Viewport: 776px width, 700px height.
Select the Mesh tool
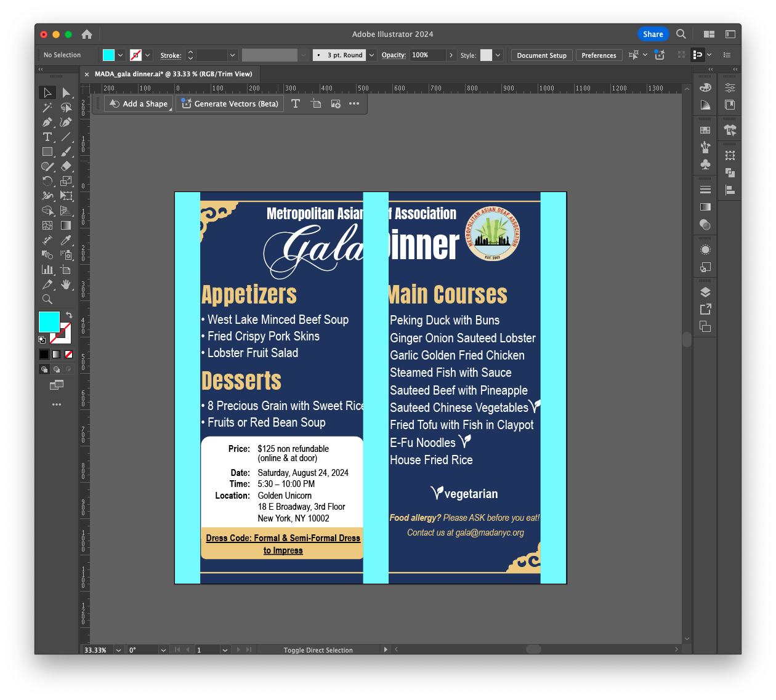47,225
